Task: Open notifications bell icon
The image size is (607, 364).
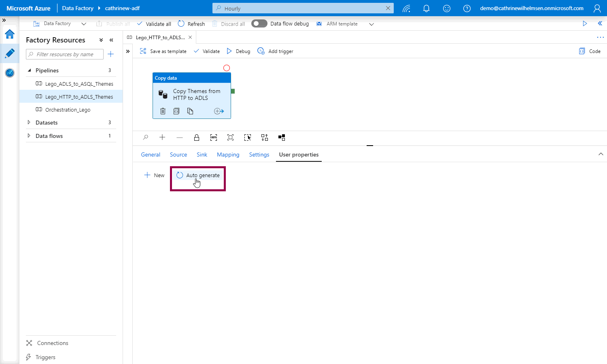Action: 426,8
